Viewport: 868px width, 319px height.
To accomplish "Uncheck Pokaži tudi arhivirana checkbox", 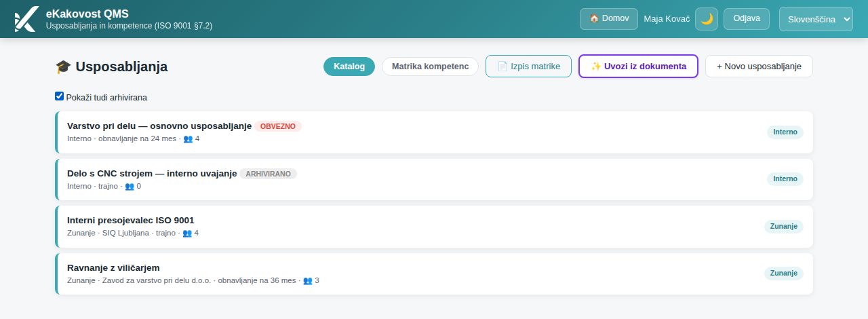I will pos(60,96).
